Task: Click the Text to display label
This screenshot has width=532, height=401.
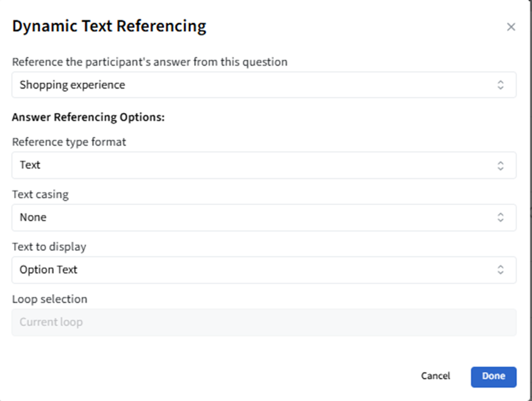Action: coord(49,247)
